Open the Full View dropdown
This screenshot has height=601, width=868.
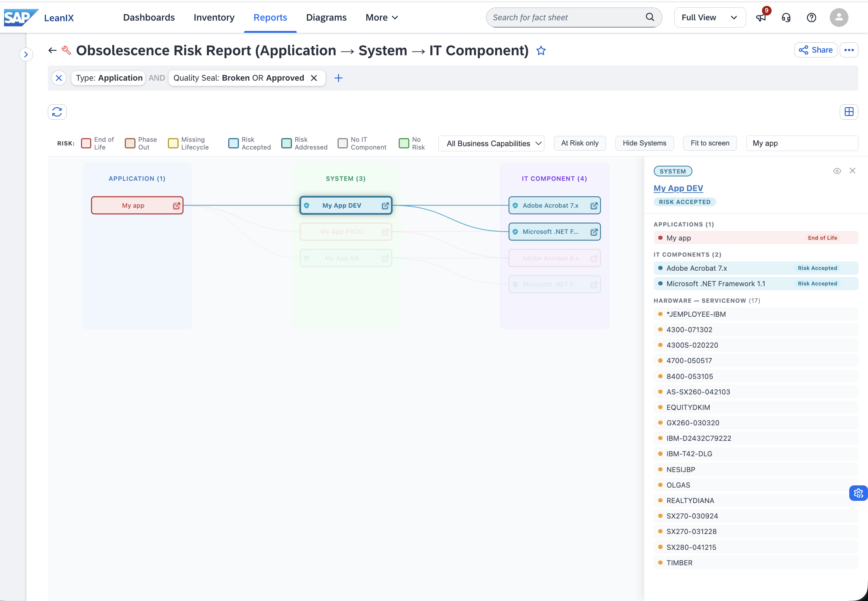point(710,17)
